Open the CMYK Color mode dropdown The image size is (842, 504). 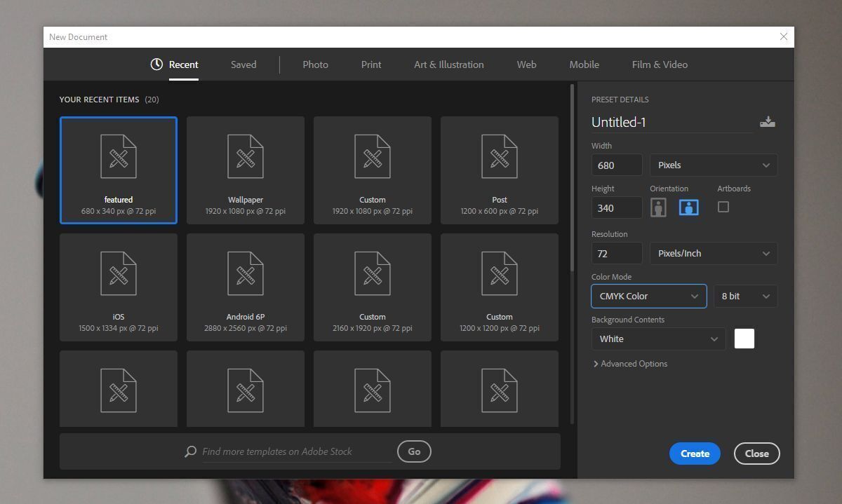[x=648, y=296]
